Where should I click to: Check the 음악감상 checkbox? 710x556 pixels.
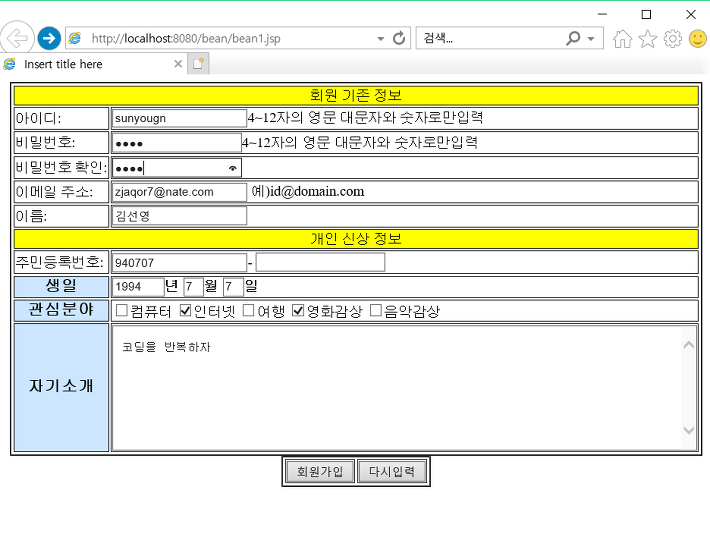pyautogui.click(x=375, y=310)
